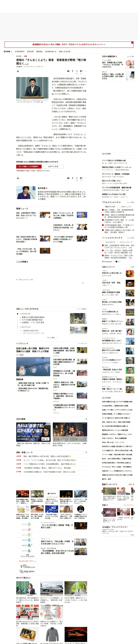Screen dimensions: 138x644
Task: Click ログインする button
Action: tap(53, 166)
